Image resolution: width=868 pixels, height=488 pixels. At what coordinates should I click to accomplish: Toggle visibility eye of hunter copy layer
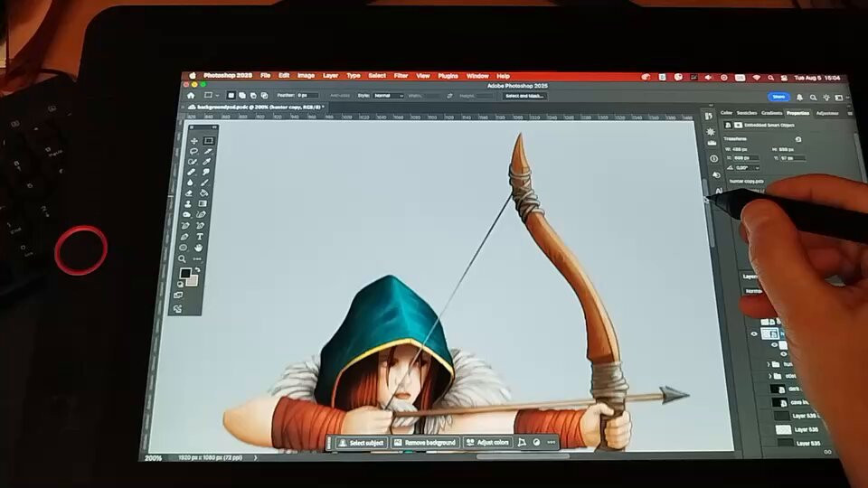point(754,334)
